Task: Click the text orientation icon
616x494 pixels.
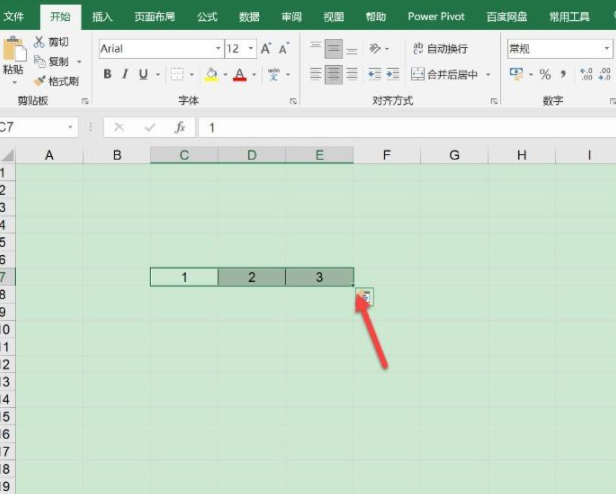Action: [x=375, y=49]
